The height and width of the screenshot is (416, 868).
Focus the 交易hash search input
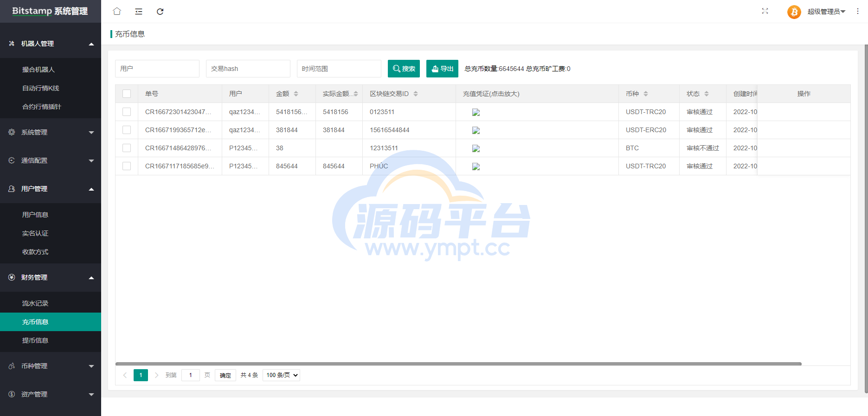pyautogui.click(x=248, y=69)
